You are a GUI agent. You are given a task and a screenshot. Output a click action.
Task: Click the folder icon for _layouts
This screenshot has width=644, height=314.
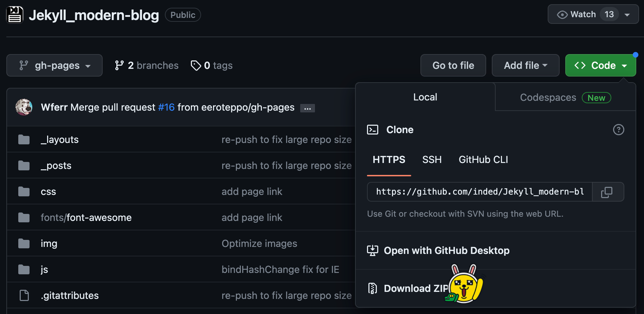coord(24,139)
